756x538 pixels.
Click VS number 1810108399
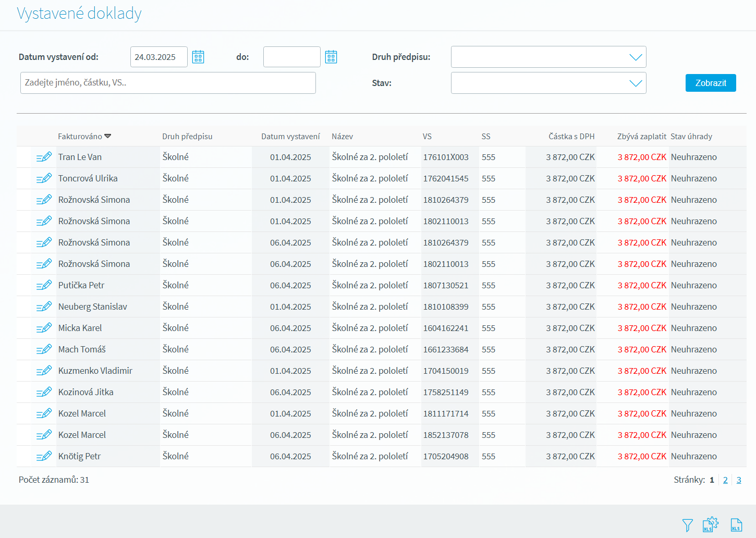(x=446, y=307)
